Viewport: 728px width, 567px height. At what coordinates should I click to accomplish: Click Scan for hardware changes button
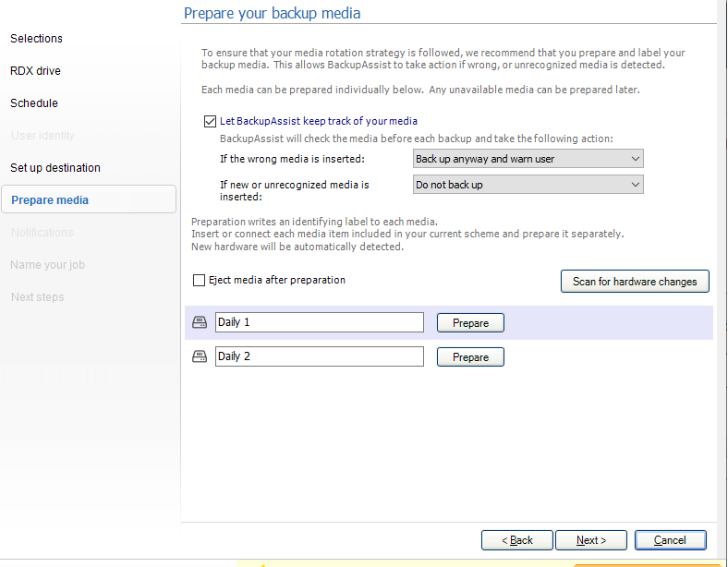(635, 282)
